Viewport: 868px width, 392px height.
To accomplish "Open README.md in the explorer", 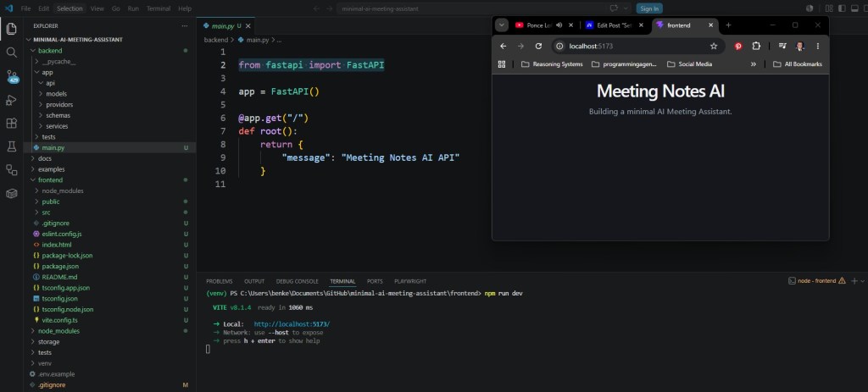I will (59, 277).
